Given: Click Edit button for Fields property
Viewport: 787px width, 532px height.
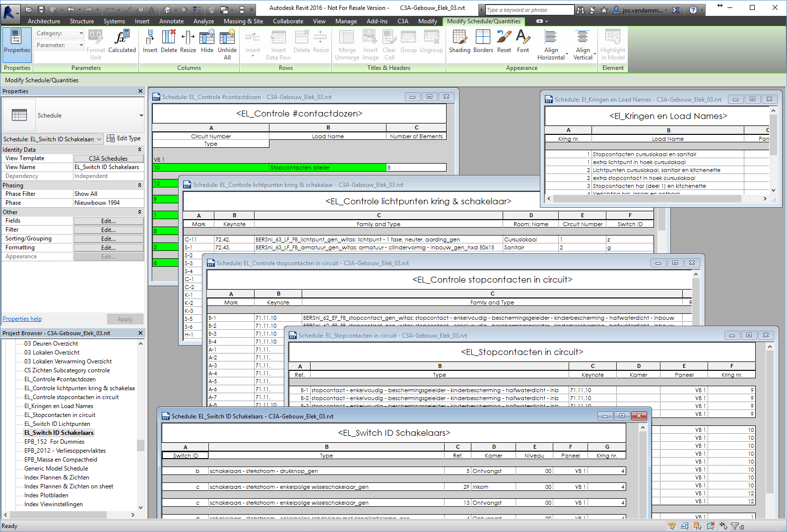Looking at the screenshot, I should (x=108, y=221).
